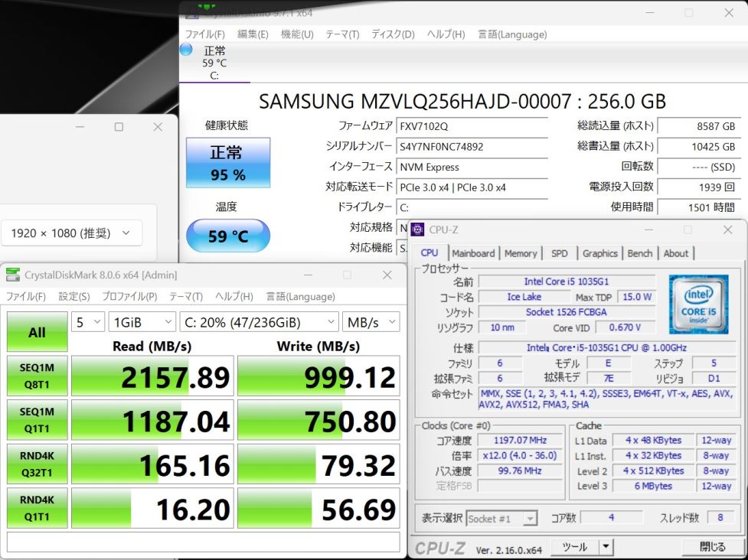
Task: Open the test count dropdown showing 5
Action: point(88,322)
